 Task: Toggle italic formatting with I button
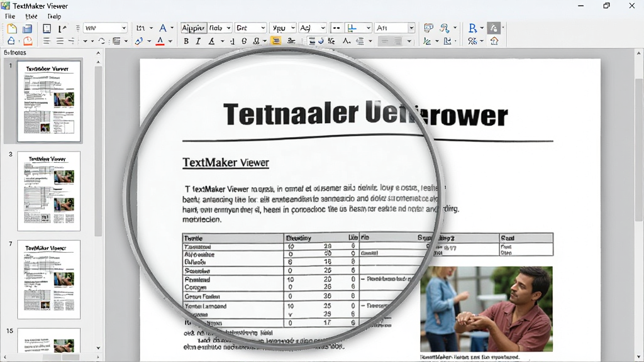coord(198,41)
